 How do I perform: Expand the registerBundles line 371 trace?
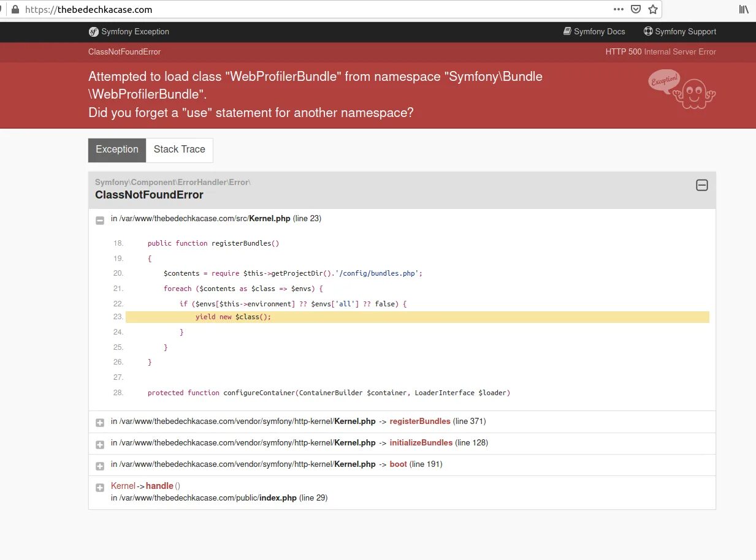[100, 423]
